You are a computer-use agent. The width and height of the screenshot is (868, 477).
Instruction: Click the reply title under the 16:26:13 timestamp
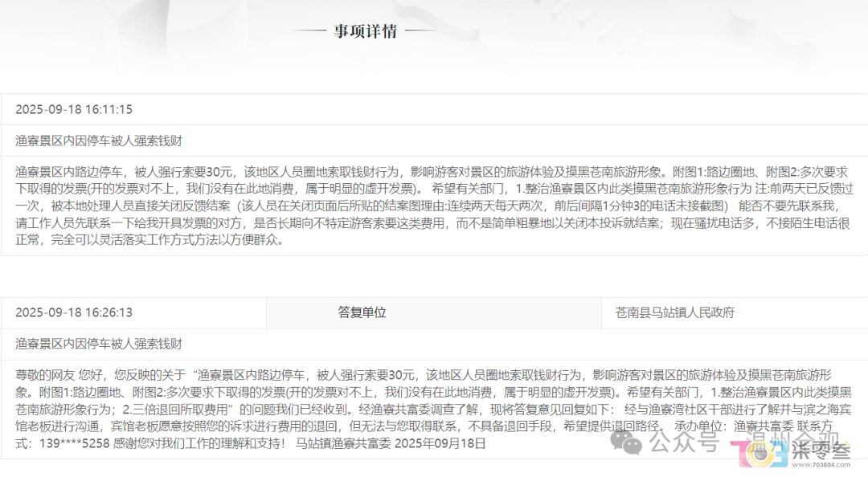pos(99,344)
